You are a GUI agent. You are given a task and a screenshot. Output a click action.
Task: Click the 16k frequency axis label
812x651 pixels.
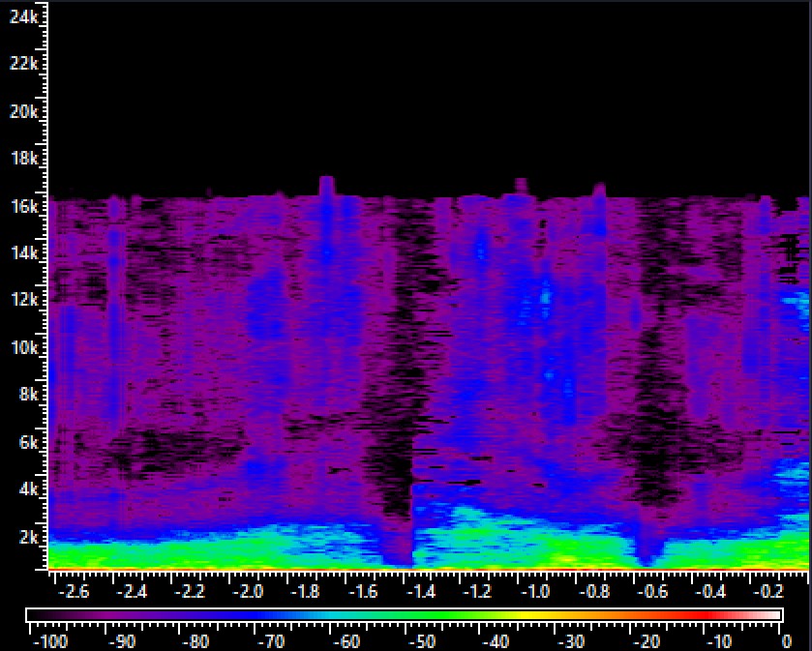tap(24, 206)
